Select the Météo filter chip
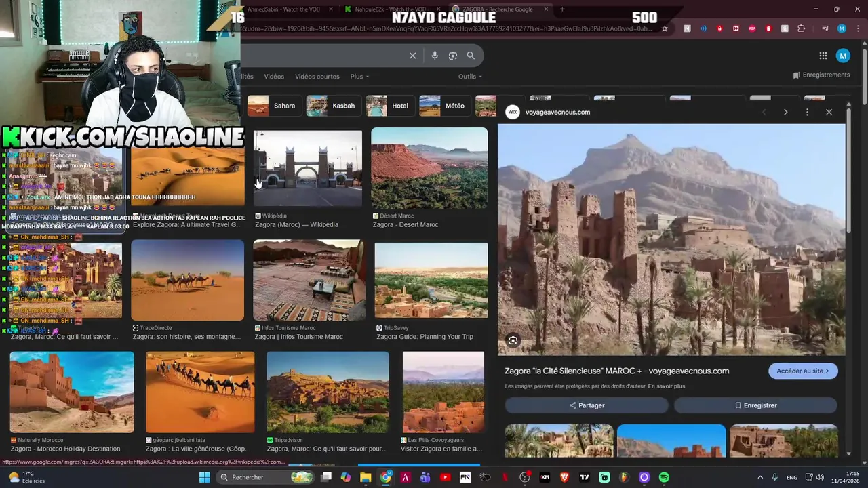Screen dimensions: 868x488 pos(444,106)
